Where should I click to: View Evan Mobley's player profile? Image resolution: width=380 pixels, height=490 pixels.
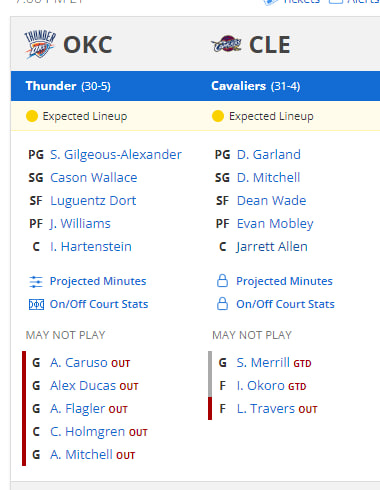tap(275, 224)
